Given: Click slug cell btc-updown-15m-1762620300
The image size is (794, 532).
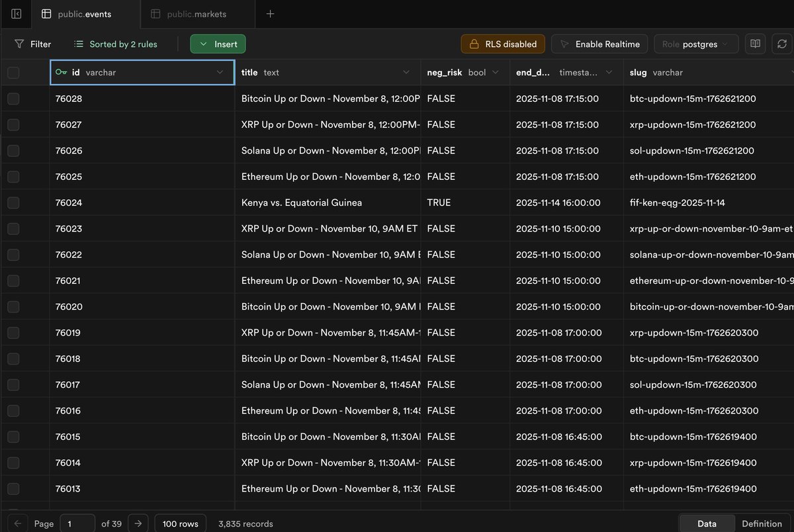Looking at the screenshot, I should pyautogui.click(x=709, y=359).
